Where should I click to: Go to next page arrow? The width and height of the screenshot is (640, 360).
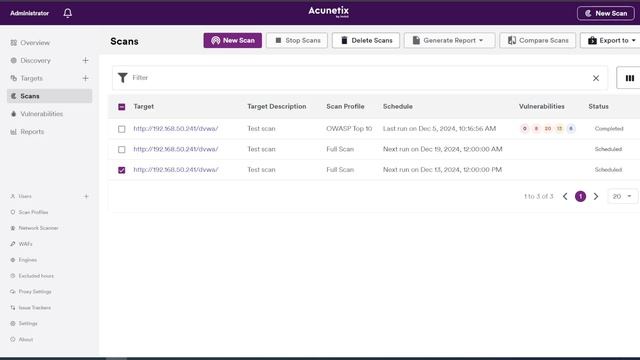(596, 196)
